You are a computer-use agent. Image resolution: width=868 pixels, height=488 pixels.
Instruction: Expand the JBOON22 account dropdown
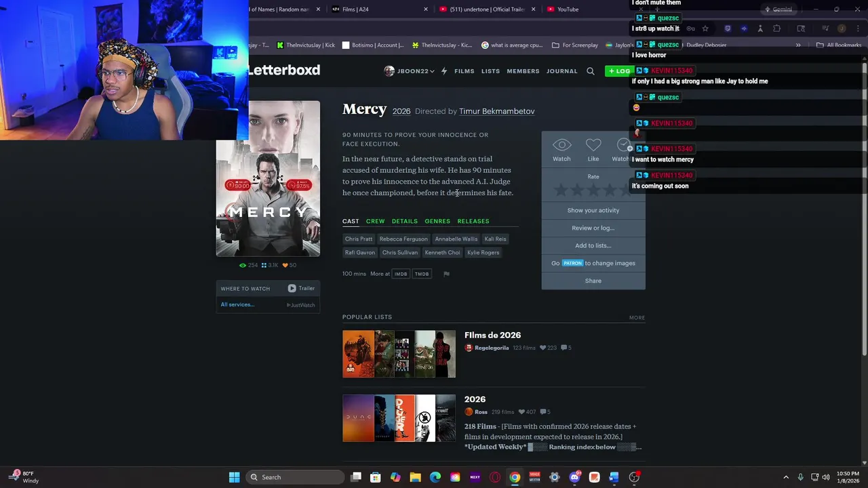(x=409, y=71)
